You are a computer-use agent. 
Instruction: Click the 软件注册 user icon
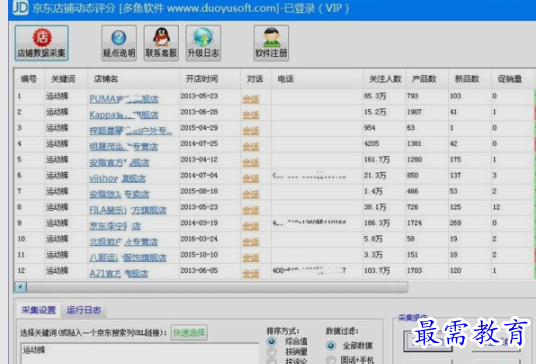click(x=271, y=43)
